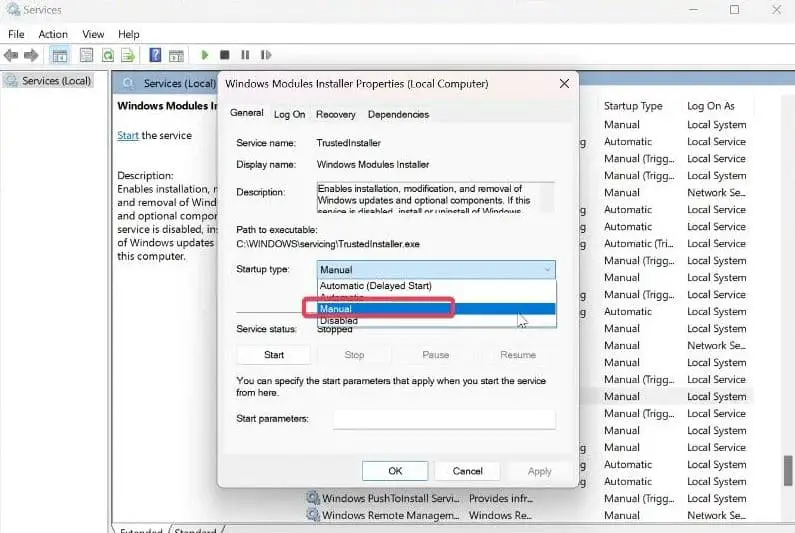Click the Windows Re... description cell
This screenshot has width=795, height=533.
(500, 515)
